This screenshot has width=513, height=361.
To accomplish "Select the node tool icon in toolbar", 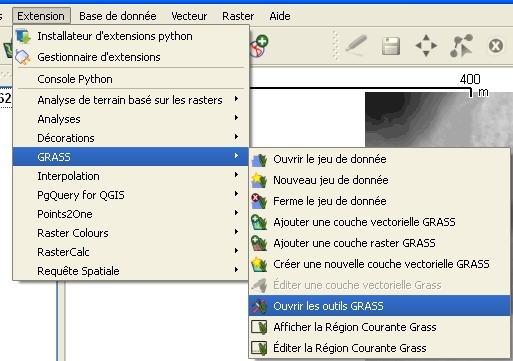I will click(461, 45).
